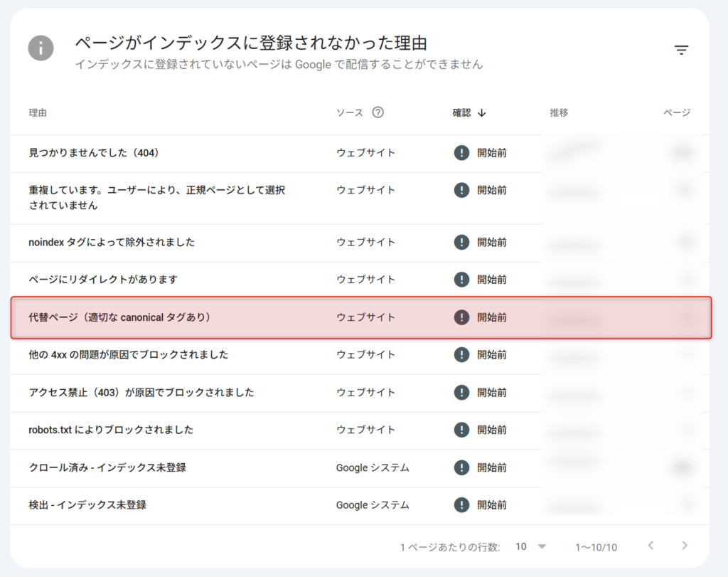Screen dimensions: 728x577
Task: Sort by the 理由 column header
Action: [x=38, y=112]
